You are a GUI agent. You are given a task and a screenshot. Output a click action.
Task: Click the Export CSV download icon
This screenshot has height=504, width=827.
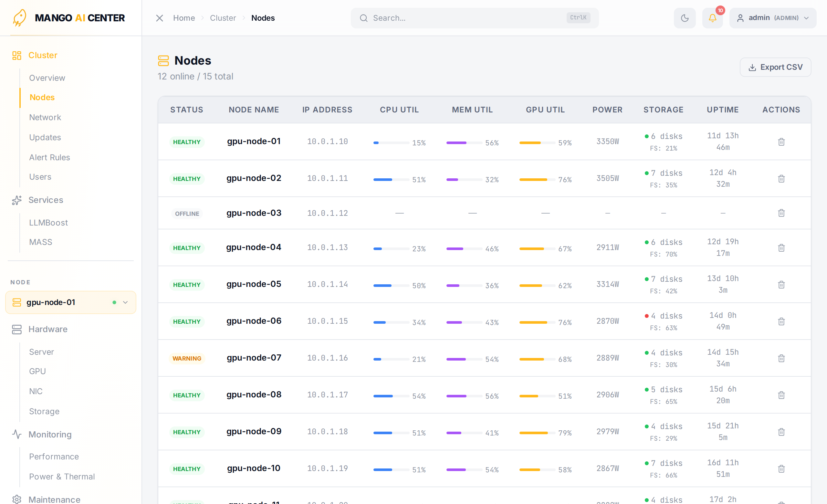click(752, 68)
